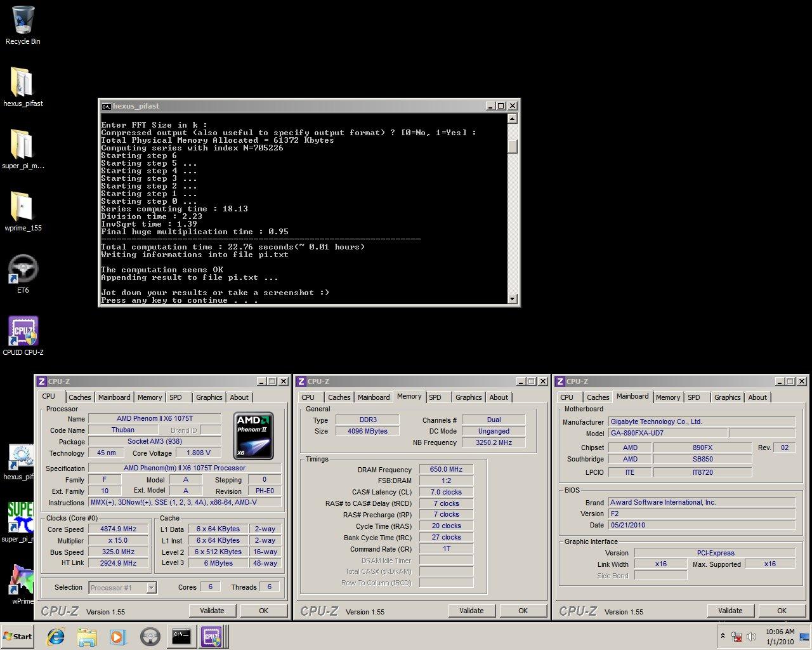Image resolution: width=812 pixels, height=650 pixels.
Task: Click OK in right CPU-Z window
Action: point(782,611)
